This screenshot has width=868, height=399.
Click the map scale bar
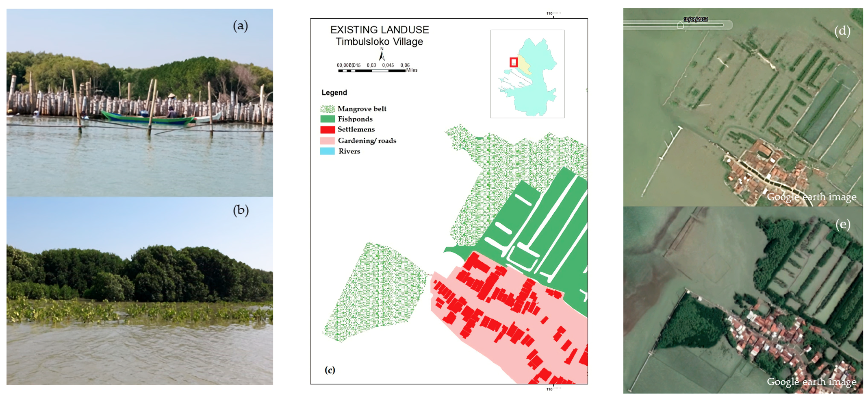(372, 71)
